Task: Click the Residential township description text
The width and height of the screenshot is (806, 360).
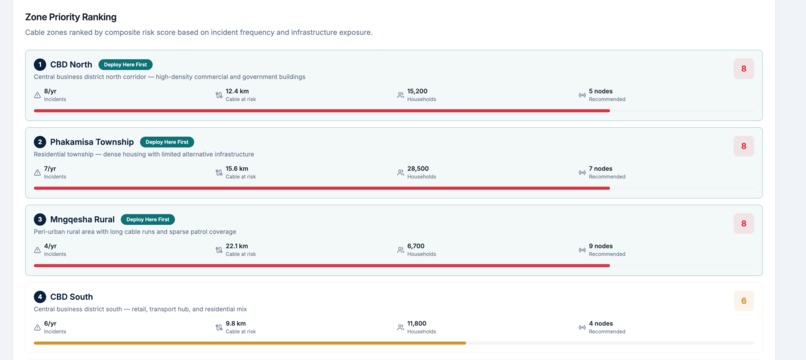Action: pyautogui.click(x=144, y=154)
